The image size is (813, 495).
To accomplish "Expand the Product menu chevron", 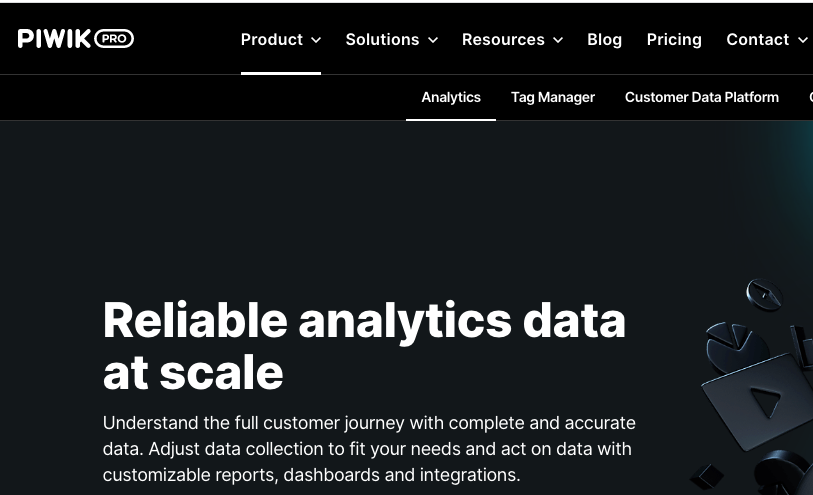I will (x=316, y=40).
